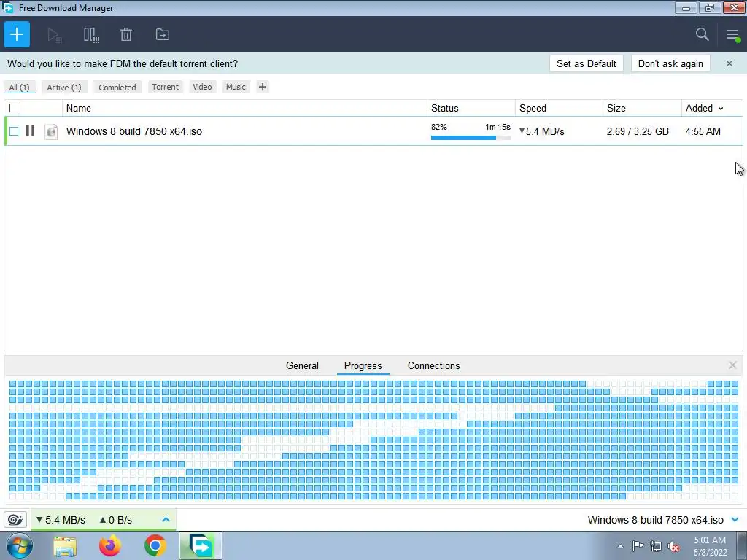Click the Windows Start button
Viewport: 747px width, 560px height.
pos(20,545)
